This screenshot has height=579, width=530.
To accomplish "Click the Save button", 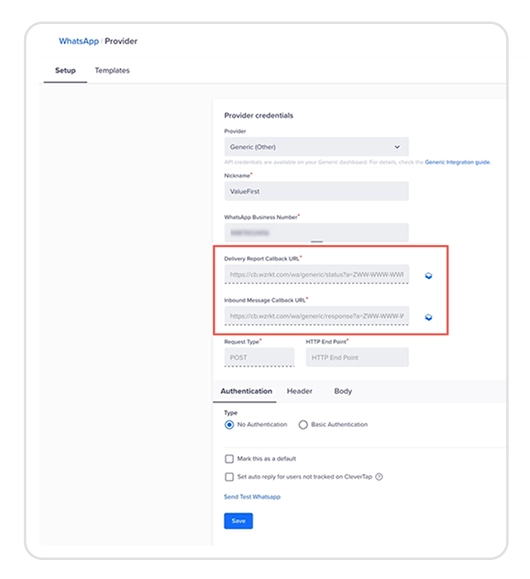I will (238, 521).
